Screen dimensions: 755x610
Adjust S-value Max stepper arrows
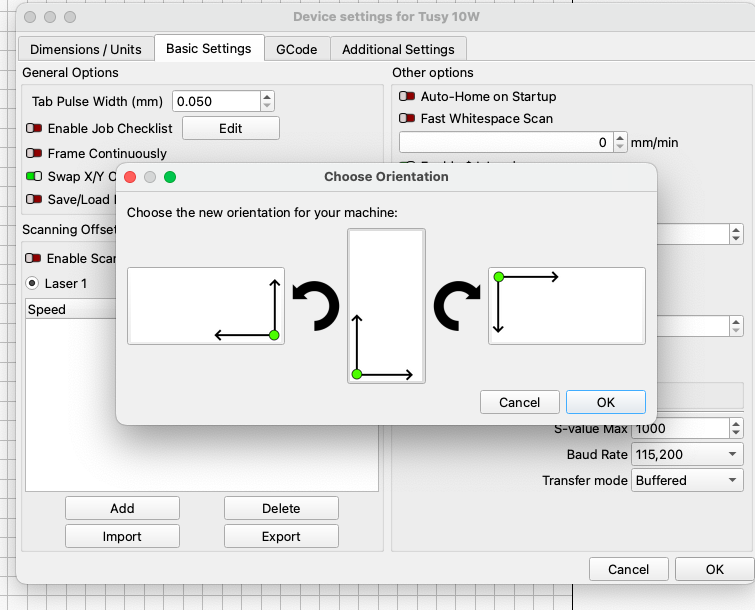coord(736,428)
